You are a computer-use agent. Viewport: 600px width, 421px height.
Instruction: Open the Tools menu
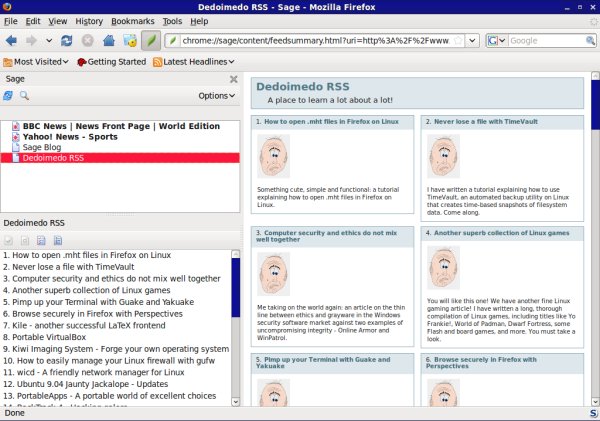pos(172,20)
